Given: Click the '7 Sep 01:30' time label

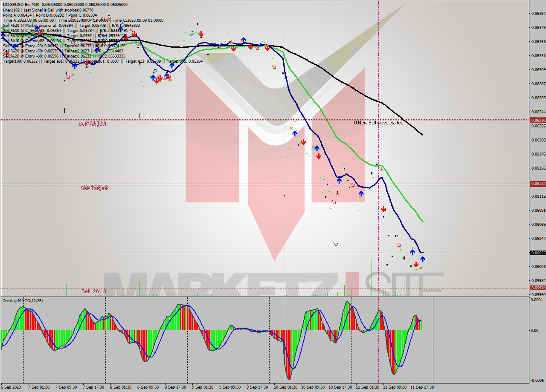Looking at the screenshot, I should click(x=39, y=387).
